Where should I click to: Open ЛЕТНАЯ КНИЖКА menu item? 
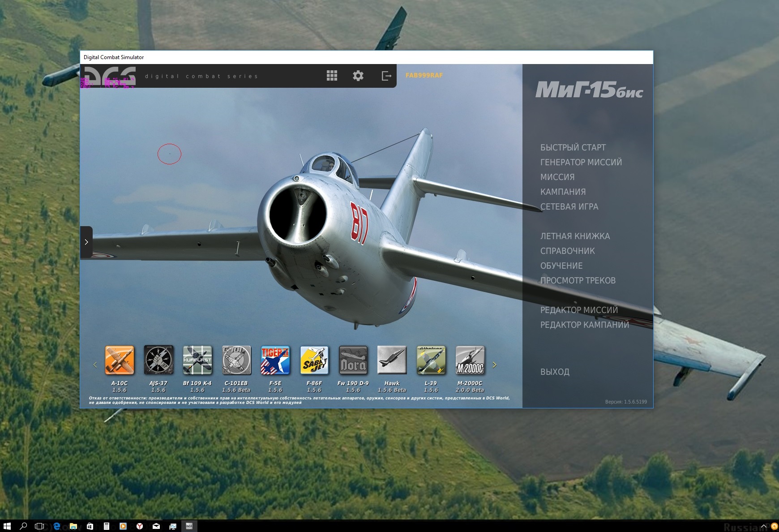[x=575, y=236]
